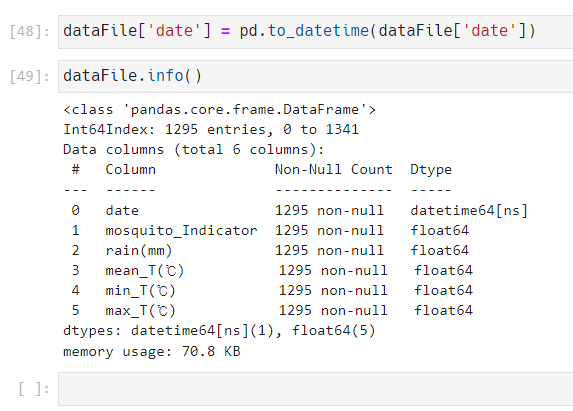Click the 'Column' header text
Screen dimensions: 573x411
coord(130,170)
